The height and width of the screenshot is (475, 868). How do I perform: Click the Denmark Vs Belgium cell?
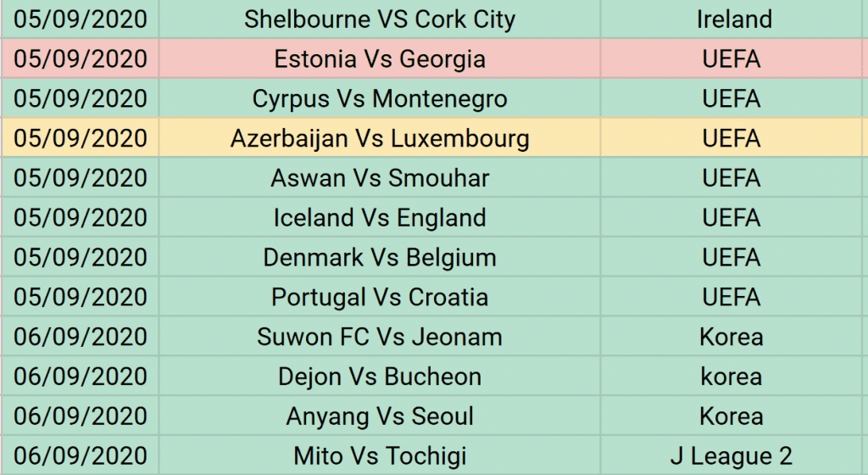tap(380, 257)
